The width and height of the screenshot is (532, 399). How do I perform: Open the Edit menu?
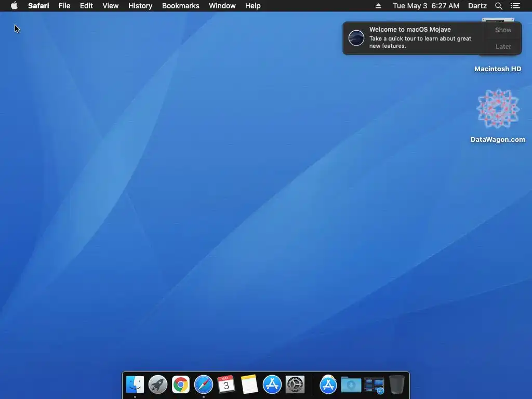click(86, 6)
